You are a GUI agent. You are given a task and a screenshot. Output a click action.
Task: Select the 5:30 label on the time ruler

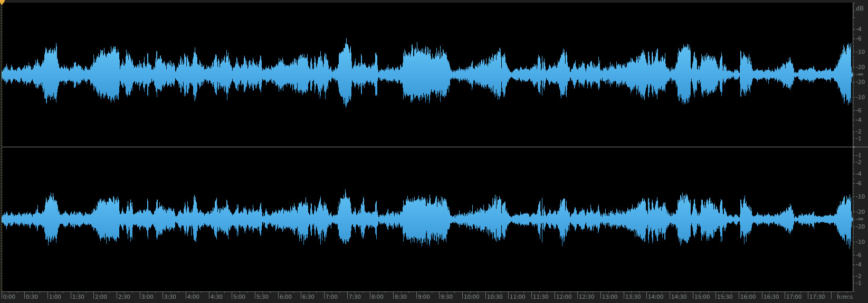[x=262, y=297]
